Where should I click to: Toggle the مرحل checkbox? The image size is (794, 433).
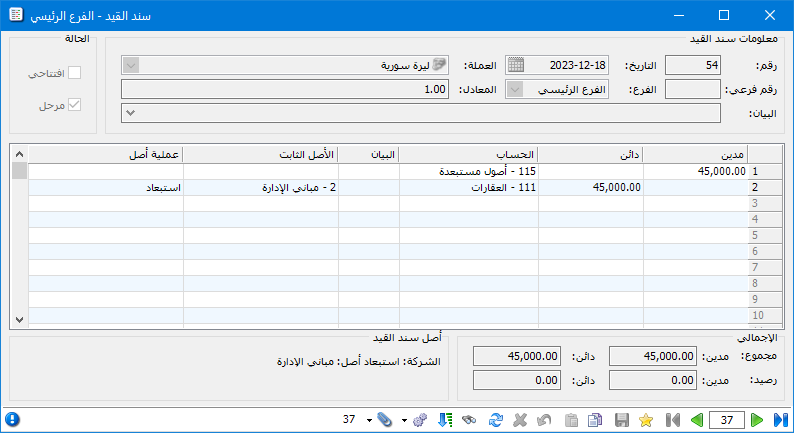(x=74, y=105)
